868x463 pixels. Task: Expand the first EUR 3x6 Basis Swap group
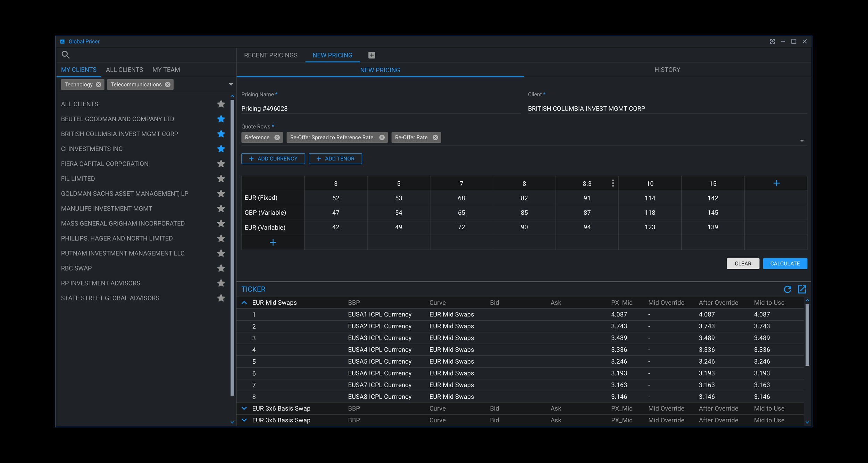click(244, 408)
